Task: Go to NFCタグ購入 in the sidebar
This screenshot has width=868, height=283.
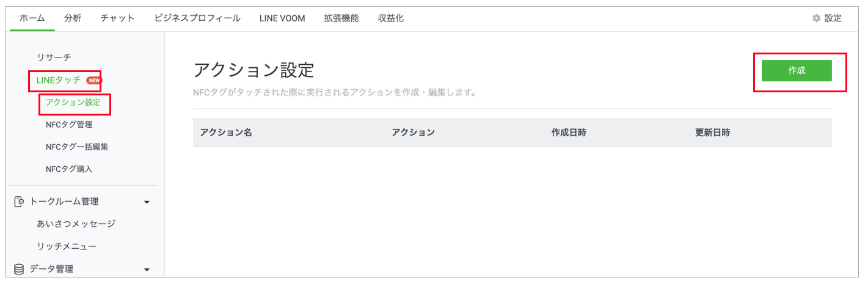Action: [x=69, y=169]
